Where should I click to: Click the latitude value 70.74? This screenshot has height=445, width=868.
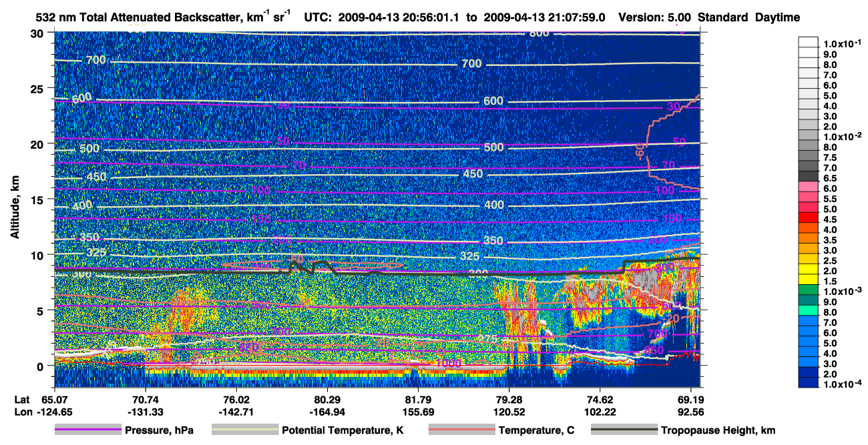point(145,400)
